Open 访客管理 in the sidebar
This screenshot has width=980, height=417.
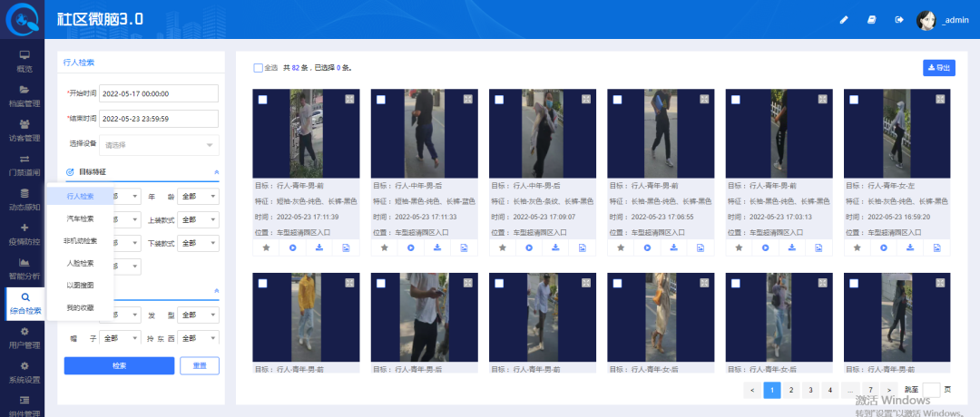click(24, 130)
